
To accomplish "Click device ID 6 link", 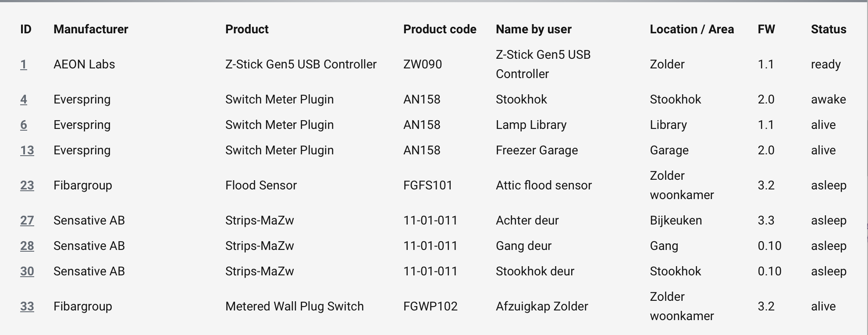I will 24,125.
